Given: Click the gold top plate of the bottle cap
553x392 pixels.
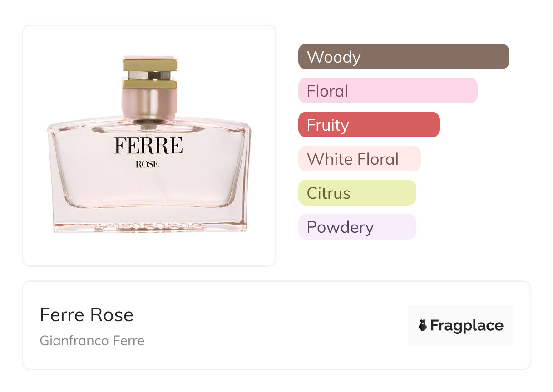Looking at the screenshot, I should point(149,65).
